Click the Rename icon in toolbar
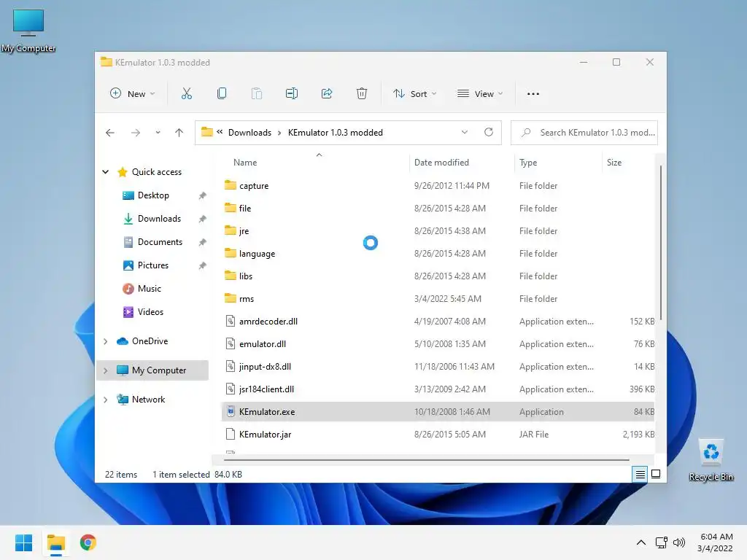This screenshot has width=747, height=560. [x=292, y=94]
